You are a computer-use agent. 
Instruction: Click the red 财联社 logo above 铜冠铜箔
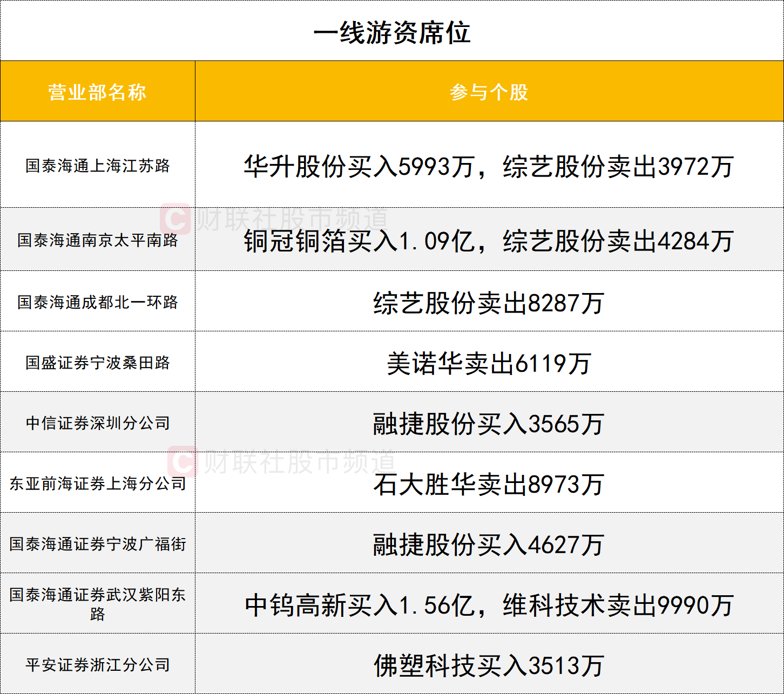pyautogui.click(x=175, y=219)
